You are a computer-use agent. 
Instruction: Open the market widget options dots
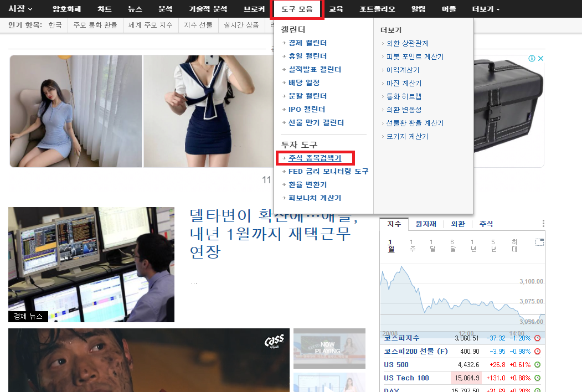543,224
